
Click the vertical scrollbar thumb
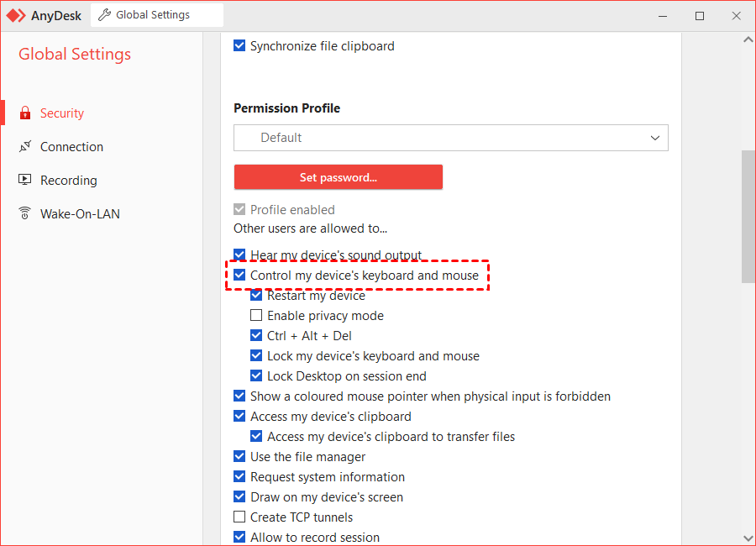[x=748, y=217]
